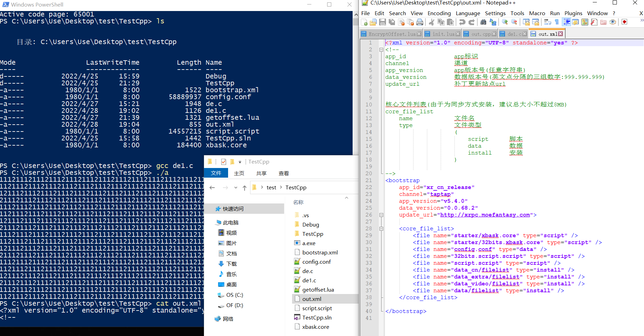Open Find with the binoculars icon
This screenshot has height=336, width=644.
coord(483,22)
